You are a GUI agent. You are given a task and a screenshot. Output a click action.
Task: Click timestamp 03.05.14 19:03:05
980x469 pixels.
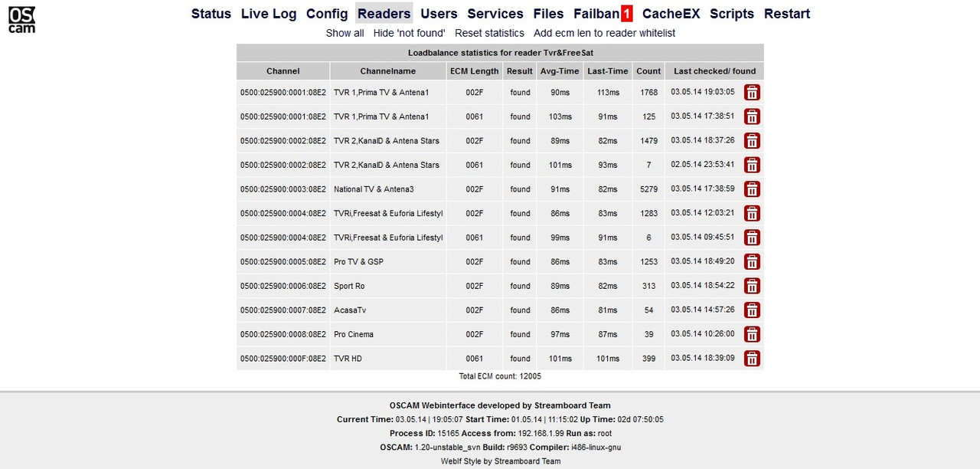pos(703,92)
